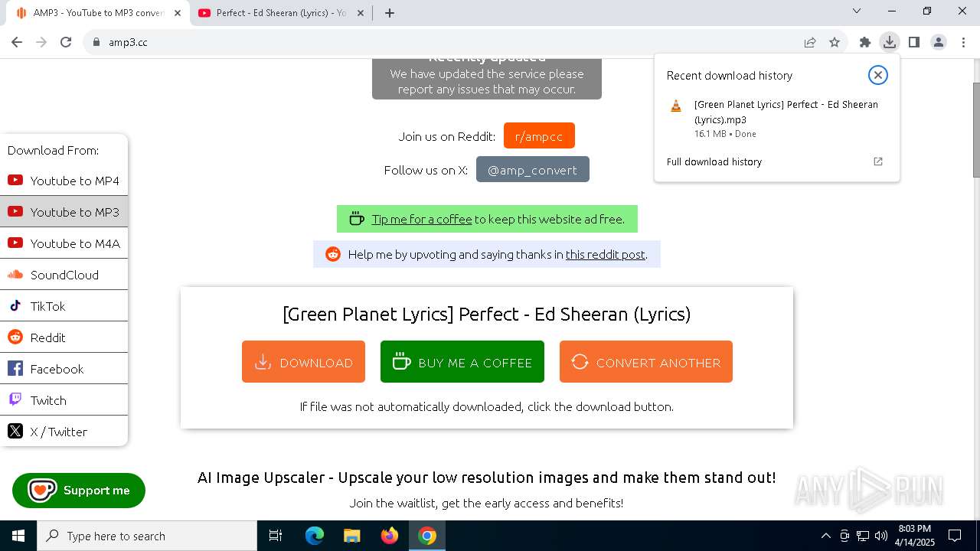Open the tab search chevron
Screen dimensions: 980x551
click(x=857, y=11)
